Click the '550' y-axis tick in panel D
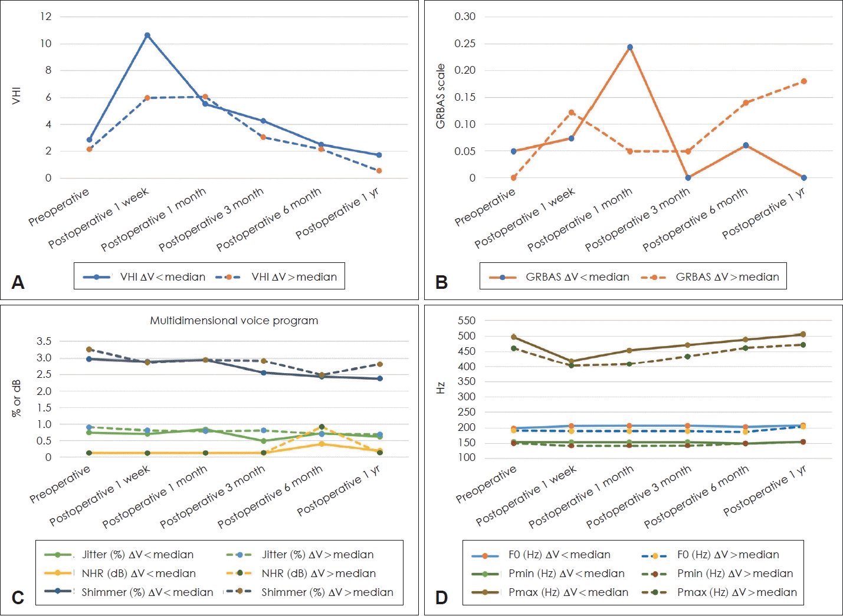Viewport: 843px width, 616px height. coord(467,321)
